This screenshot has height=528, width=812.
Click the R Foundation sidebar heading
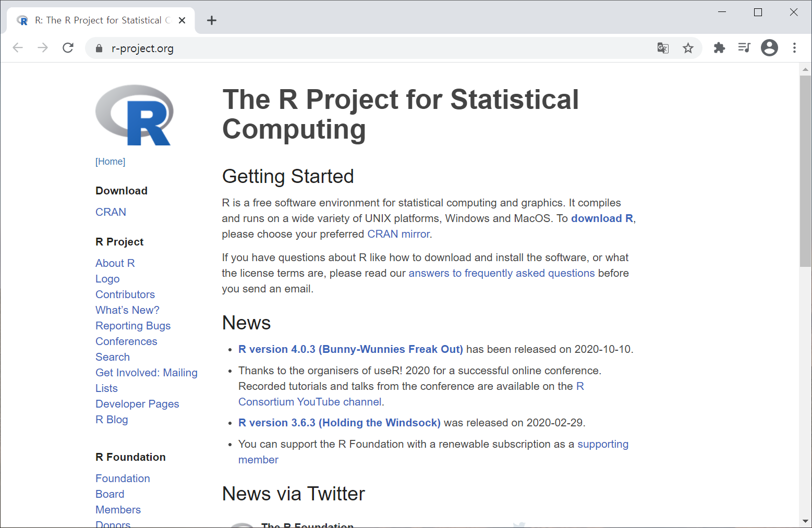pos(130,457)
